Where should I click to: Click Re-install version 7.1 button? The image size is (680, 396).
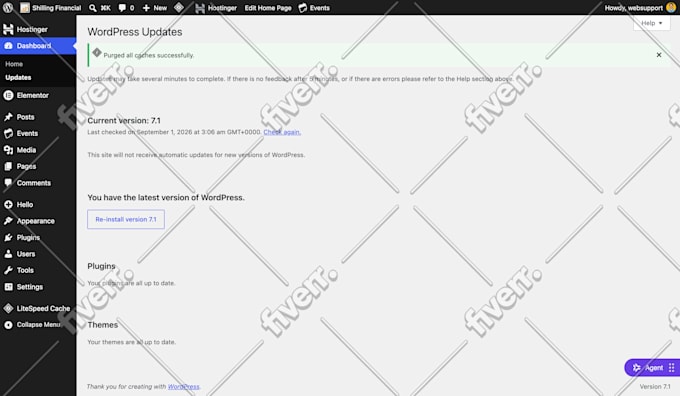[126, 219]
